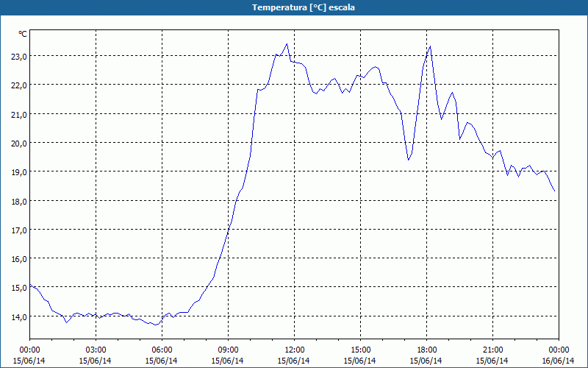Image resolution: width=588 pixels, height=368 pixels.
Task: Select the 09:00 time axis label
Action: pos(228,350)
